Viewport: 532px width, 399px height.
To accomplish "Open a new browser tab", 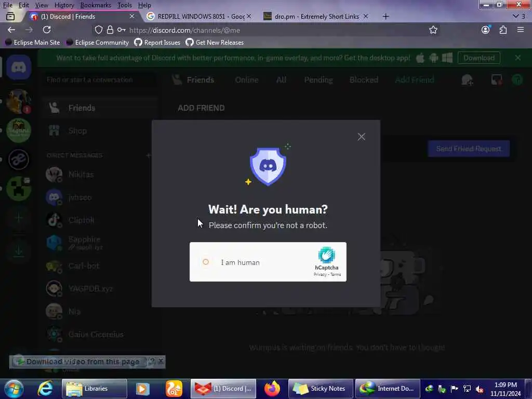I will 386,16.
